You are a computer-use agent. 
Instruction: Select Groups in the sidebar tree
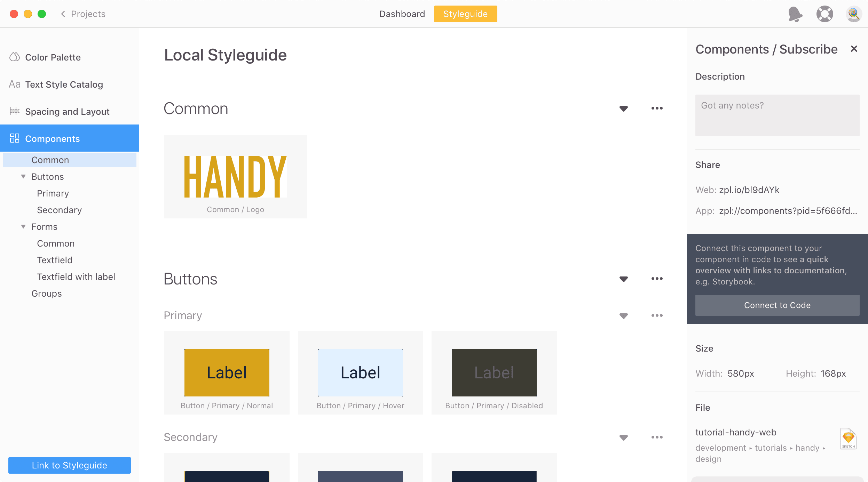point(47,294)
